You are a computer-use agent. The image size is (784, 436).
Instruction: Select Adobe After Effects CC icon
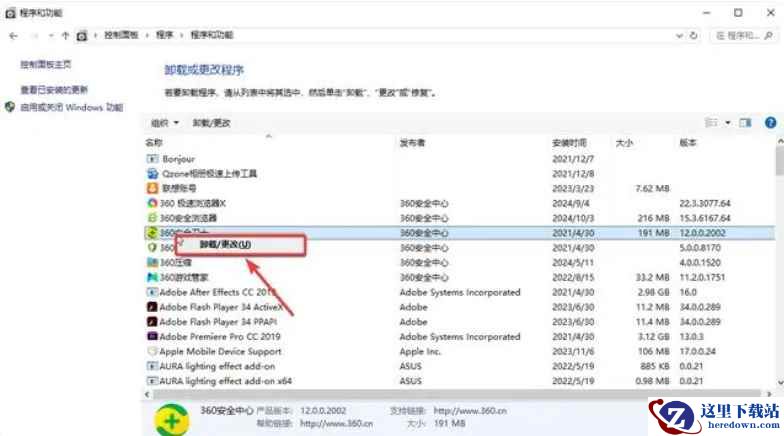pos(152,292)
